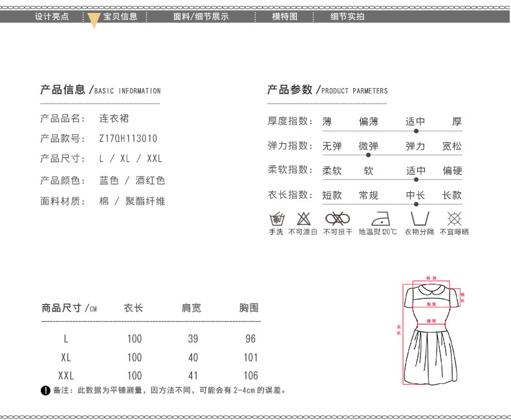The width and height of the screenshot is (511, 420).
Task: Click the do-not-bleach (不可漂白) icon
Action: coord(303,218)
